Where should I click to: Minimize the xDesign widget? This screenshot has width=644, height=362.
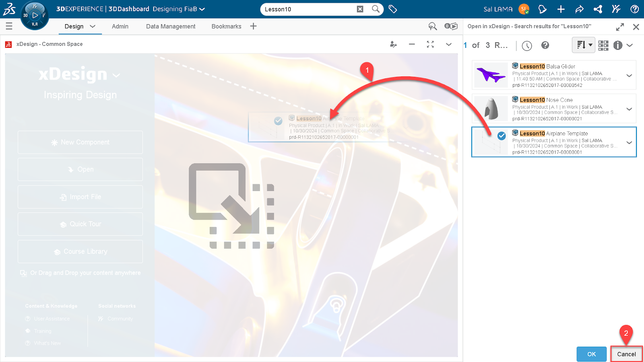pyautogui.click(x=412, y=44)
